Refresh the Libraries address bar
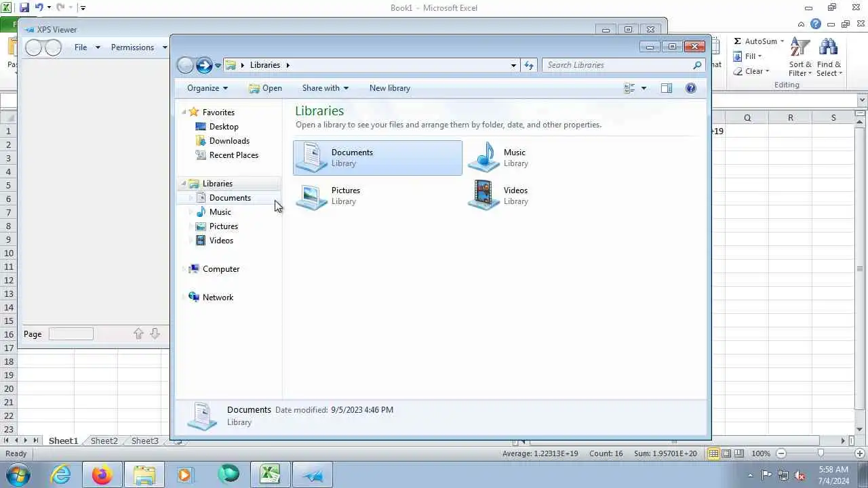The height and width of the screenshot is (488, 868). (529, 65)
